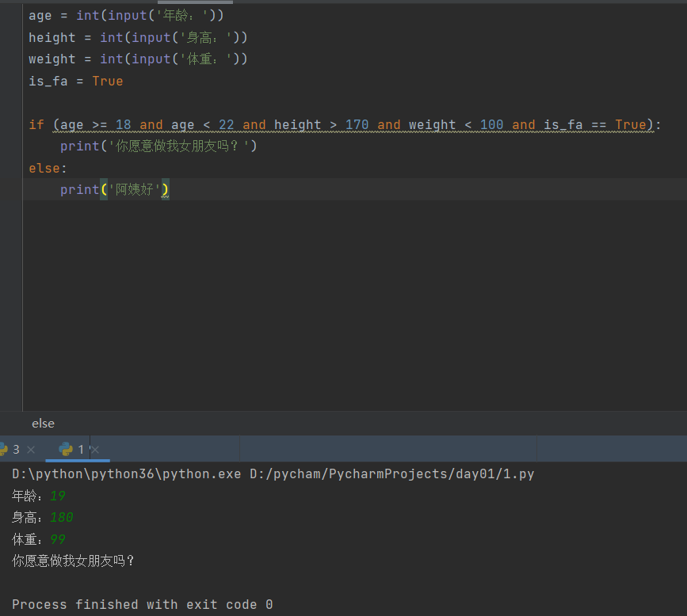The height and width of the screenshot is (616, 687).
Task: Click console value 180 after 身高
Action: (x=61, y=518)
